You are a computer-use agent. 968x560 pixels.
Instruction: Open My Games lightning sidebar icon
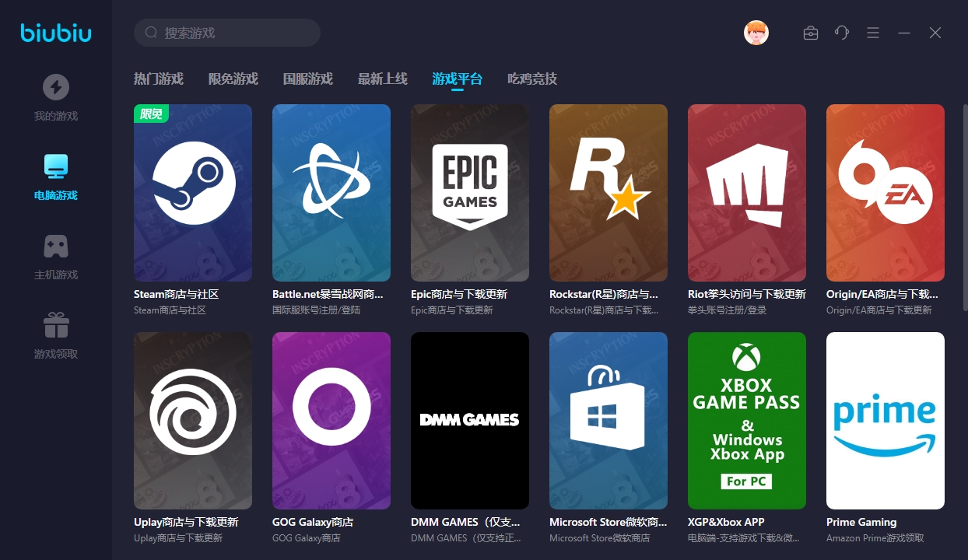(55, 87)
